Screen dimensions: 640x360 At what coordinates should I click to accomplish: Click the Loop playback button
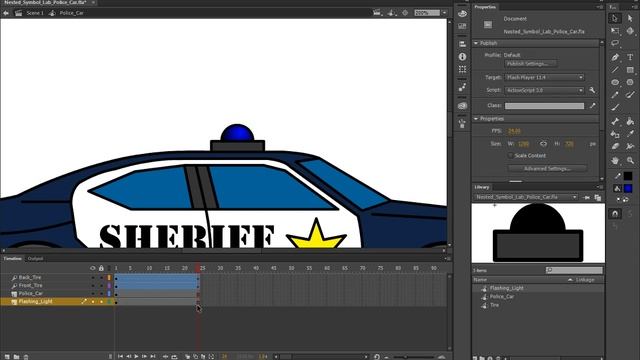click(x=174, y=356)
